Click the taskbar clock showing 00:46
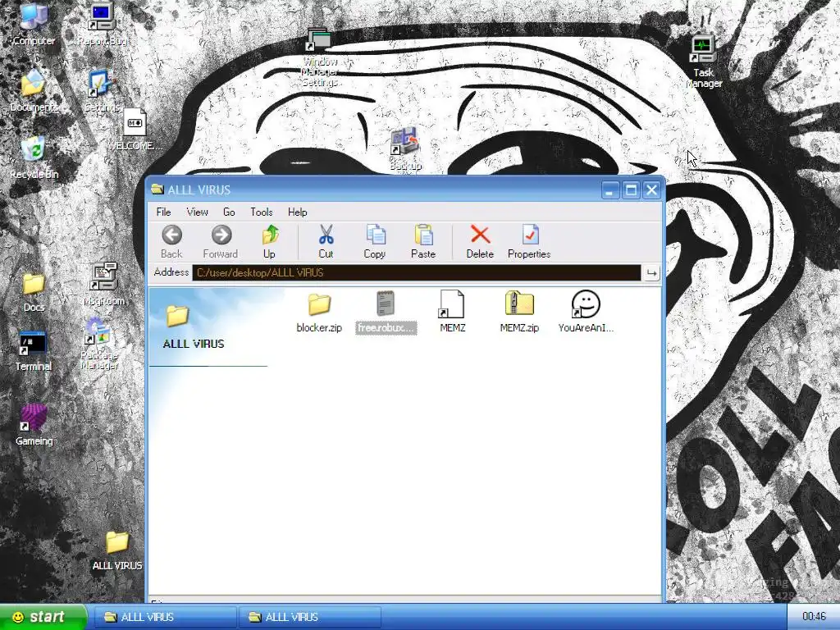Screen dimensions: 840x630 tap(814, 617)
